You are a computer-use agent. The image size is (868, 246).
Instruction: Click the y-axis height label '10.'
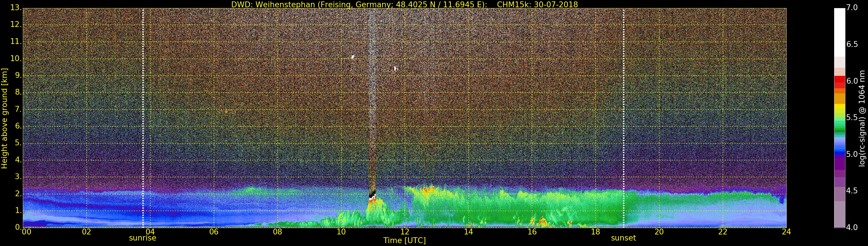pos(16,58)
